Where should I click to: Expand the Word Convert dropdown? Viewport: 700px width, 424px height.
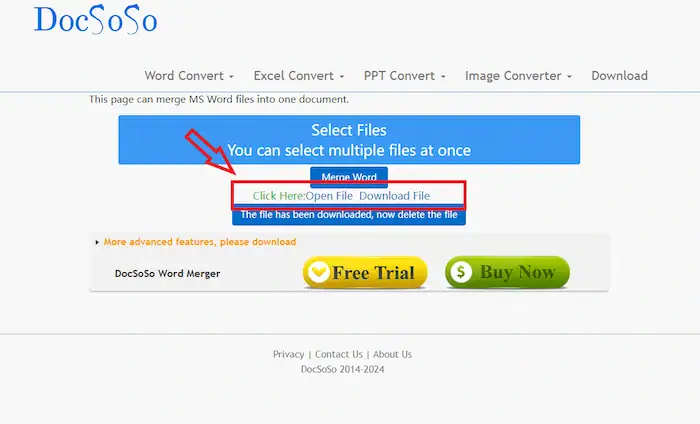(x=189, y=76)
